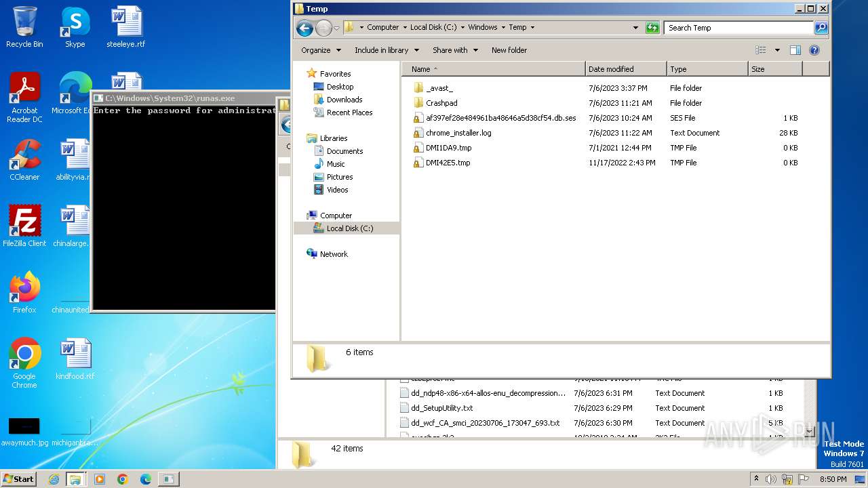The image size is (868, 488).
Task: Open awaymuch.jpg desktop image
Action: 24,432
